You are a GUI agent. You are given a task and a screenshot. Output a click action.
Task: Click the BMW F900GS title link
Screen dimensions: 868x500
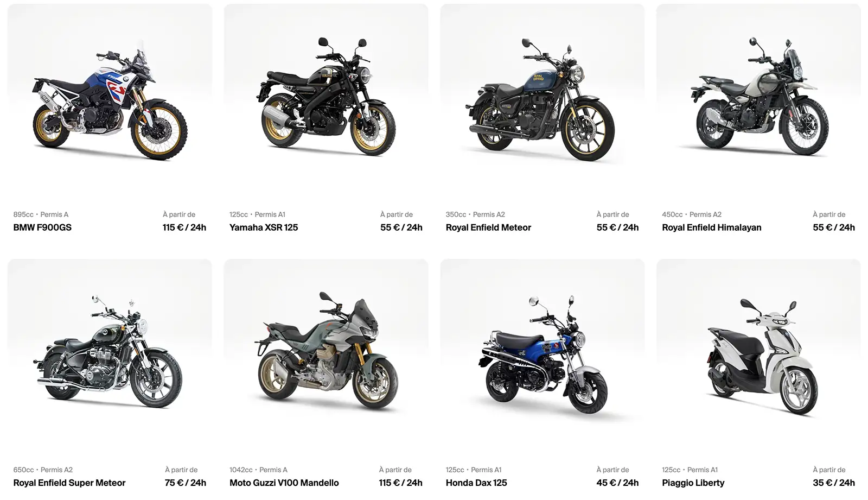42,227
